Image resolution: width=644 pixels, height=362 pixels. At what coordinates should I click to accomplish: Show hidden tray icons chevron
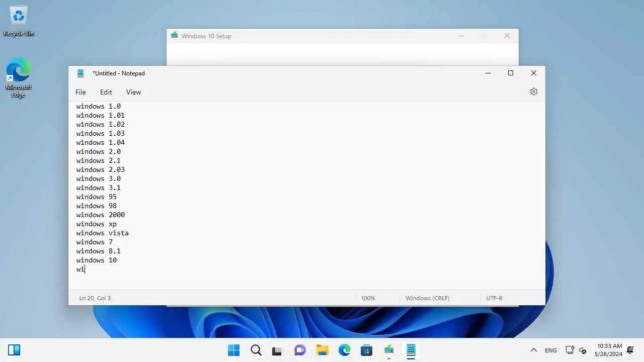click(x=534, y=350)
